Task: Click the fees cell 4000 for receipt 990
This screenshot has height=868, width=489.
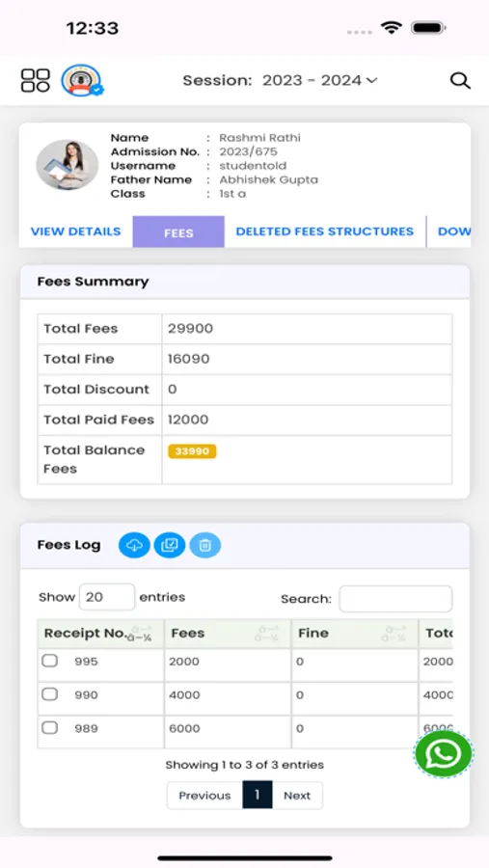Action: pos(184,694)
